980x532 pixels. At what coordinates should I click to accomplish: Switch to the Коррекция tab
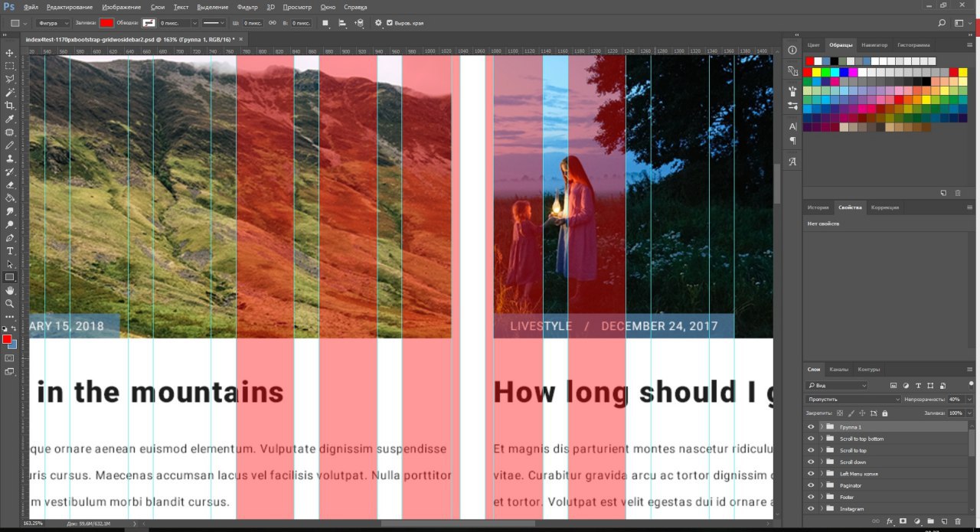click(885, 207)
